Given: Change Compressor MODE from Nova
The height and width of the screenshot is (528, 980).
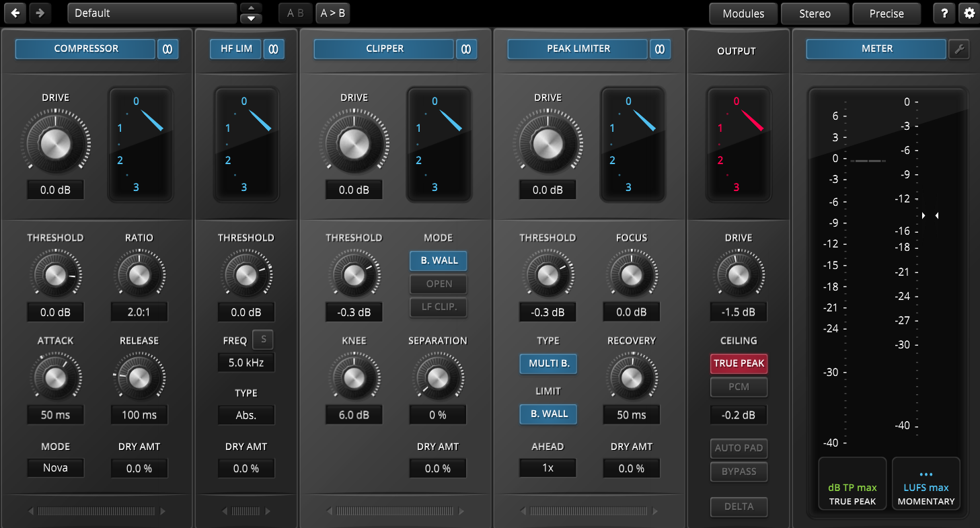Looking at the screenshot, I should point(55,467).
